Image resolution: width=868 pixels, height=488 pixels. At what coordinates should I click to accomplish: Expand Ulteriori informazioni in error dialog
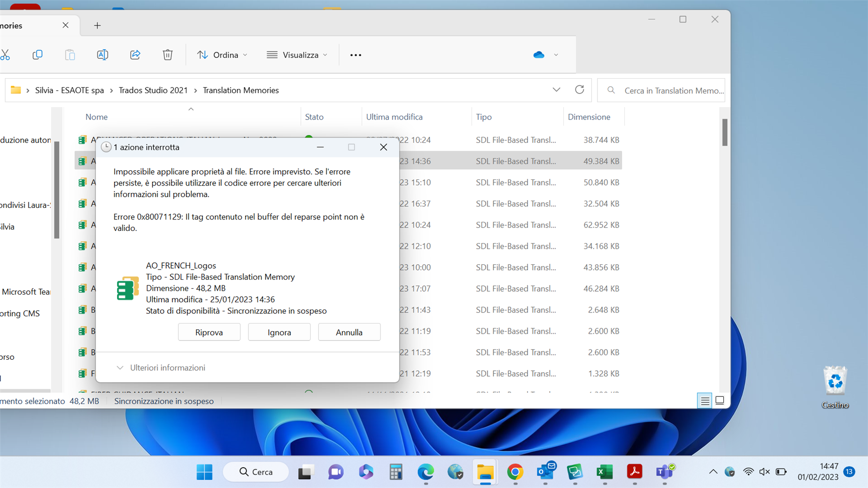coord(161,367)
